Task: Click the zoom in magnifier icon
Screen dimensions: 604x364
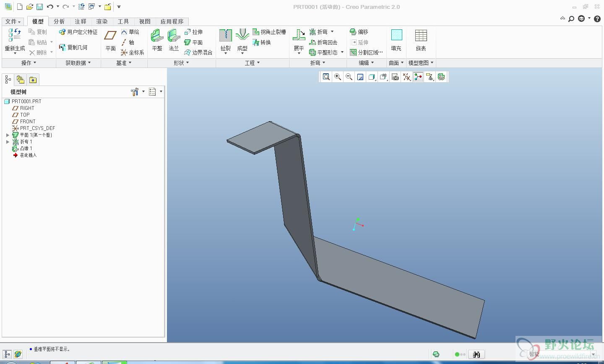Action: pyautogui.click(x=337, y=77)
